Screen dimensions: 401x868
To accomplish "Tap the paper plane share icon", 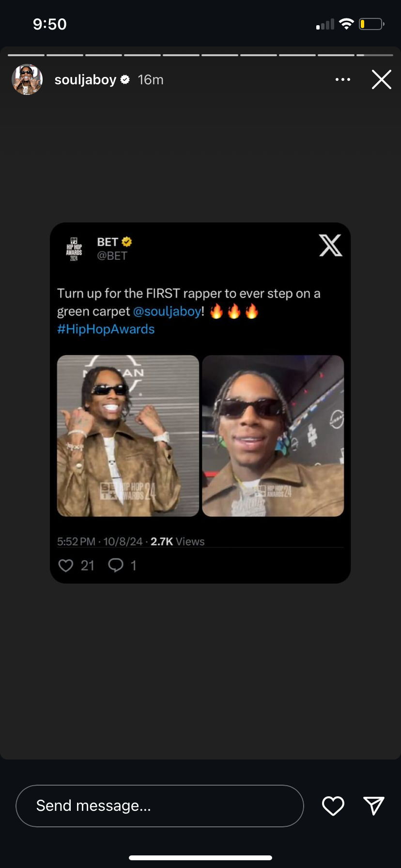I will click(374, 806).
